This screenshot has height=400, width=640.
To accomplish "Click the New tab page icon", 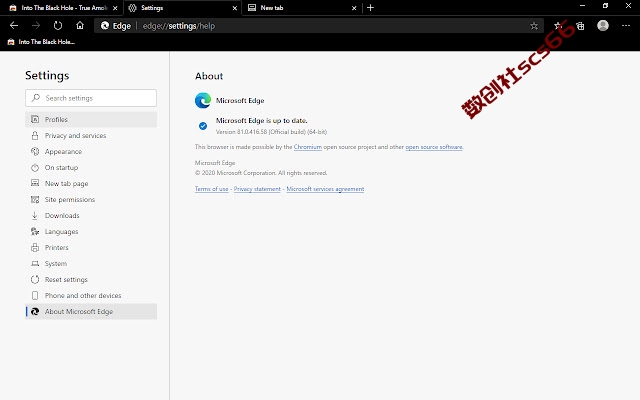I will pos(35,183).
